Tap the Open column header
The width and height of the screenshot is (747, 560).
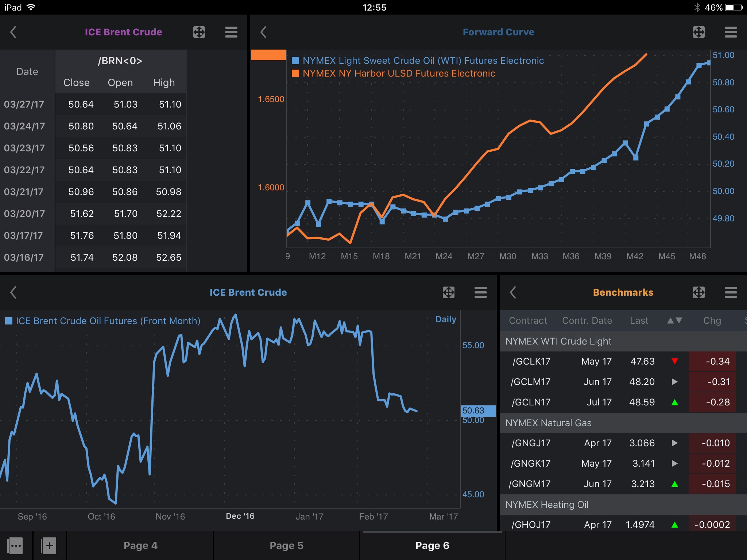(x=120, y=83)
